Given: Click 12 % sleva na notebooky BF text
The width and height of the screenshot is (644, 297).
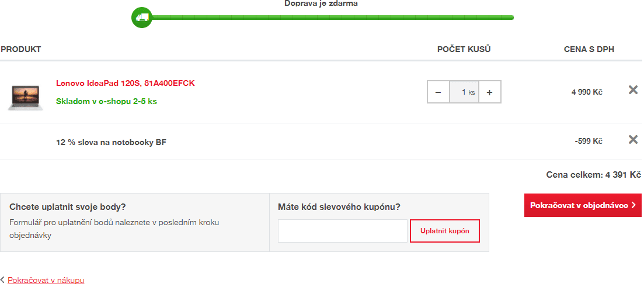Looking at the screenshot, I should [x=112, y=143].
